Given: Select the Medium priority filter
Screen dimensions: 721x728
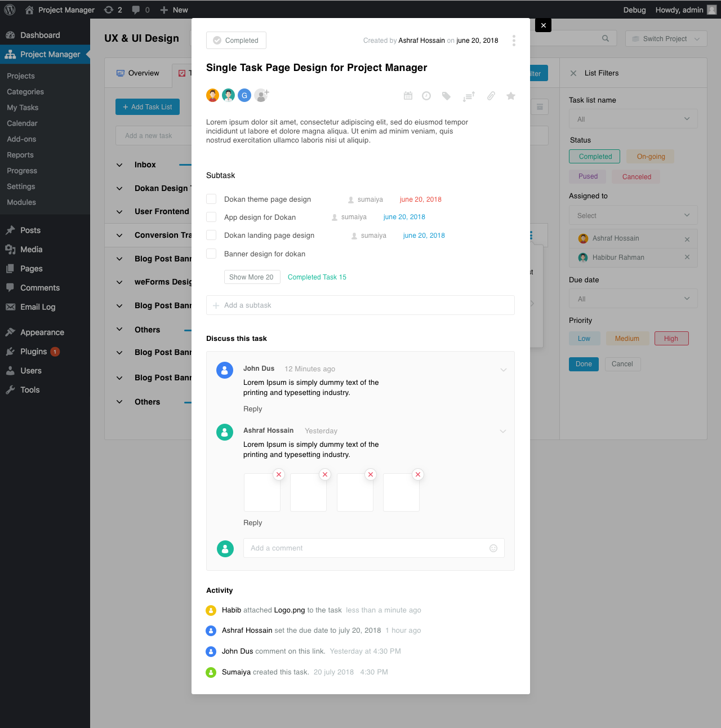Looking at the screenshot, I should 627,339.
